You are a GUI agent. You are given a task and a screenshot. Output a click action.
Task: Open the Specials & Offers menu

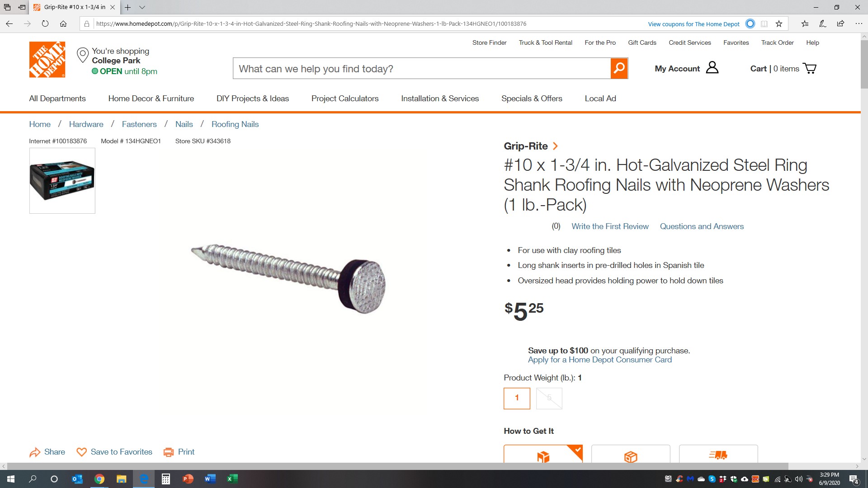[x=532, y=99]
